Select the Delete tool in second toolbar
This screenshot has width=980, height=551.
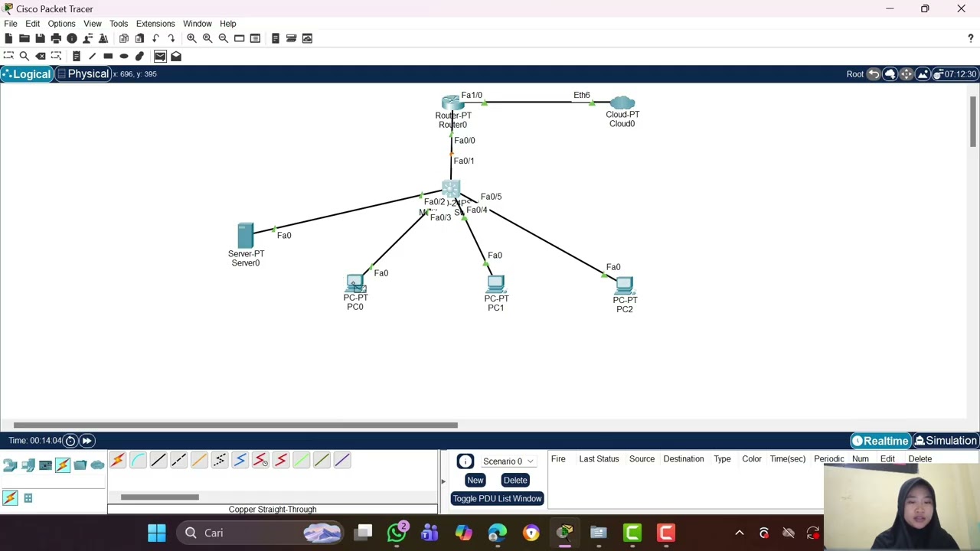click(x=41, y=56)
